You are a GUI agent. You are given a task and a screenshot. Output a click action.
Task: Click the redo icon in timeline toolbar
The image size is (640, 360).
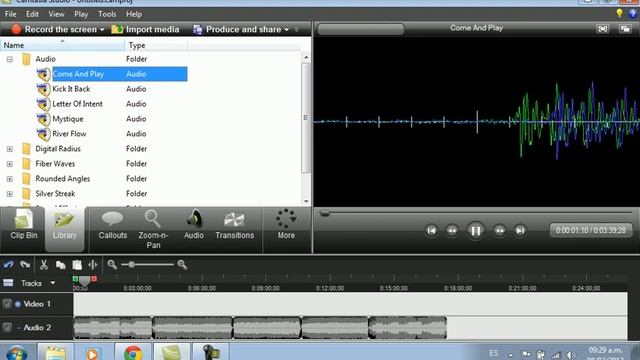pos(25,265)
